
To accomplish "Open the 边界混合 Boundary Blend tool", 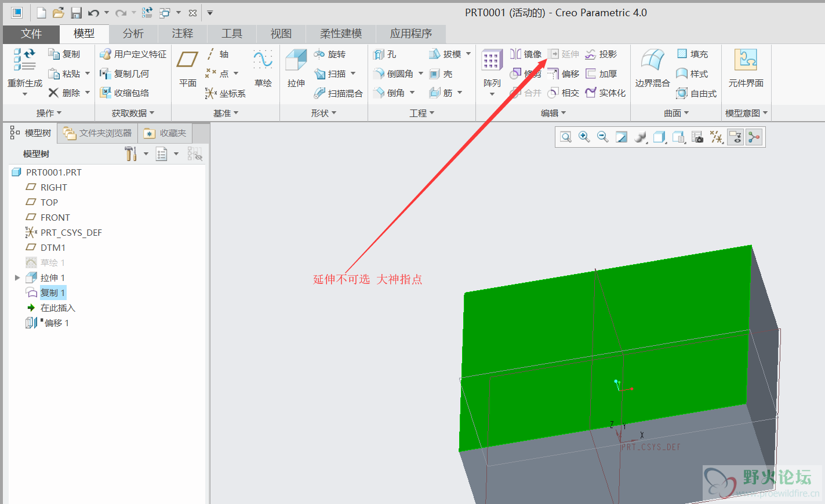I will pos(652,68).
